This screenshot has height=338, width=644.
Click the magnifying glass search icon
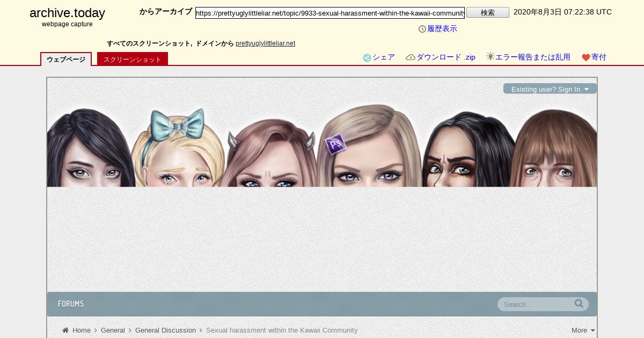(579, 304)
